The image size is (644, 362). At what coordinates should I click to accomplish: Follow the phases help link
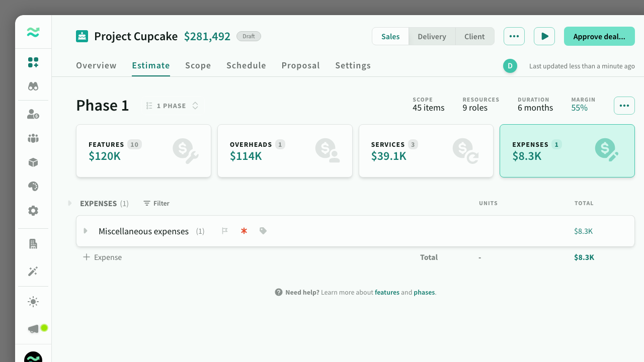pyautogui.click(x=424, y=292)
